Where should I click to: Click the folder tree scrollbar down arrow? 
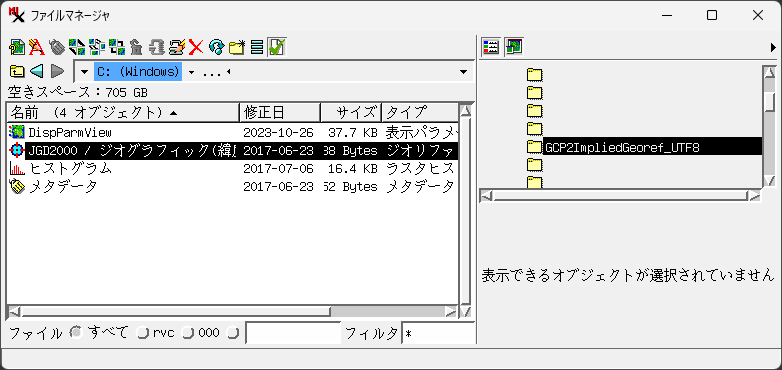click(x=770, y=181)
